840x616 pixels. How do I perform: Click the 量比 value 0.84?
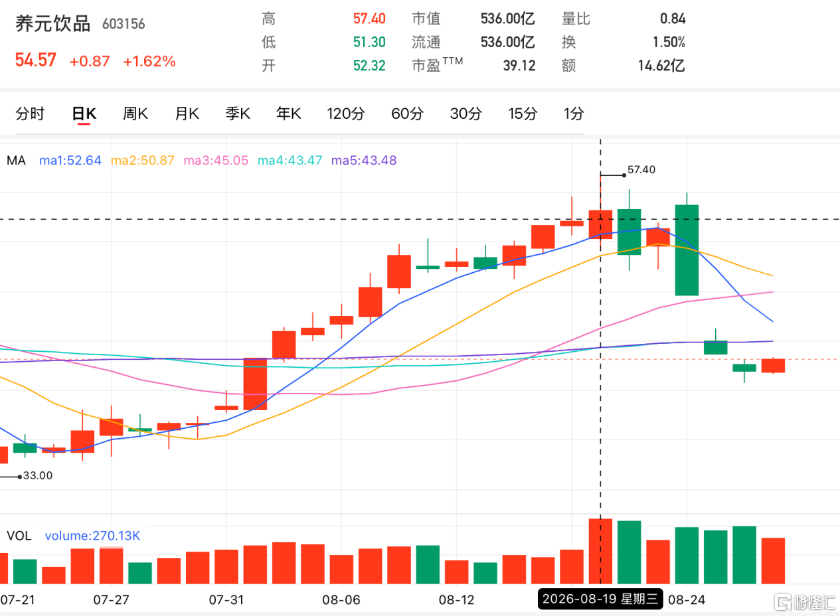click(673, 19)
